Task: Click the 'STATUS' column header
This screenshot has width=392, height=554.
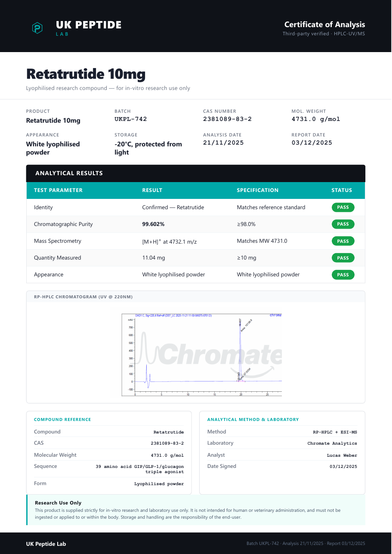Action: point(342,190)
